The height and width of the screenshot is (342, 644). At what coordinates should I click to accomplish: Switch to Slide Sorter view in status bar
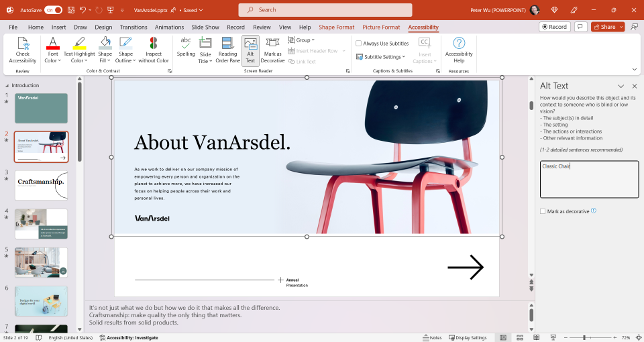519,337
